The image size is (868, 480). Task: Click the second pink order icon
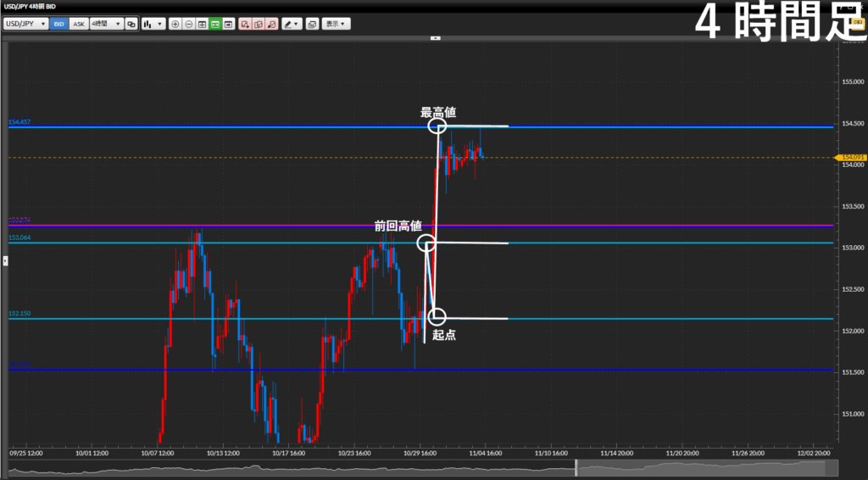[258, 25]
